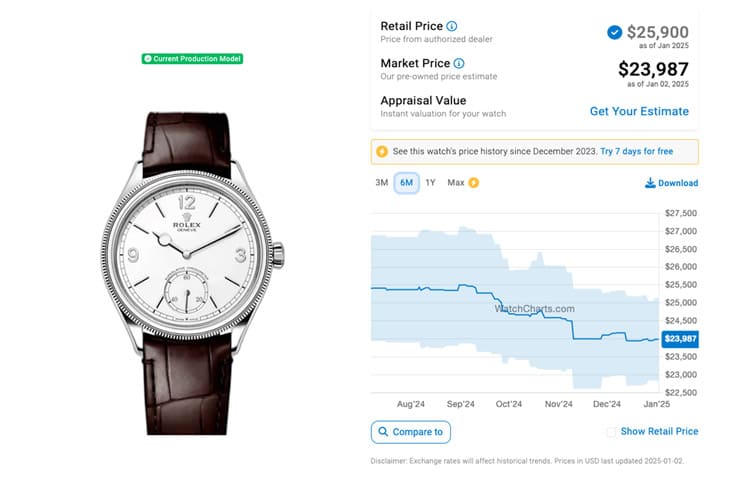Switch chart range to 1Y
Screen dimensions: 730x482
click(x=430, y=183)
